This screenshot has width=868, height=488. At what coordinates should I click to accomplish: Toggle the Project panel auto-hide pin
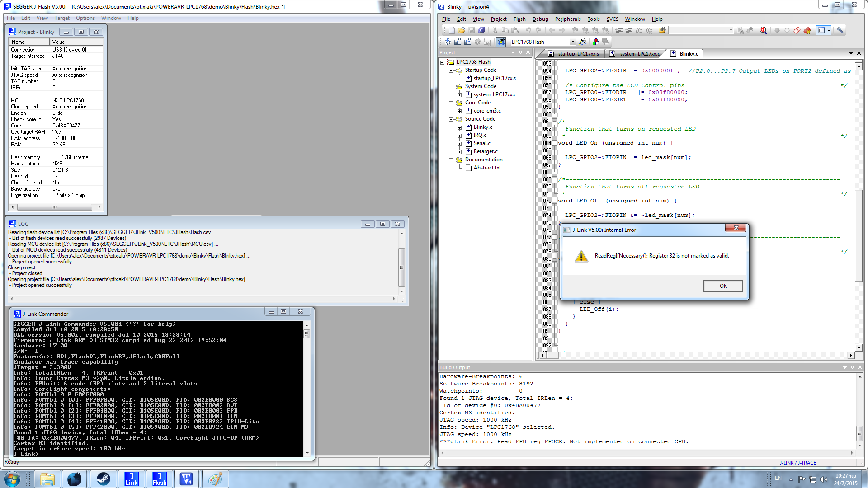[x=520, y=52]
